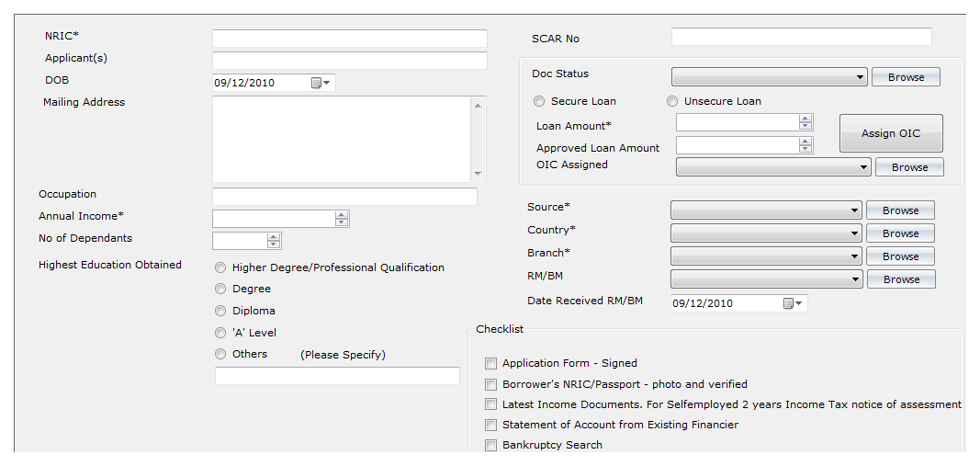Click Browse beside RM/BM dropdown

[901, 279]
